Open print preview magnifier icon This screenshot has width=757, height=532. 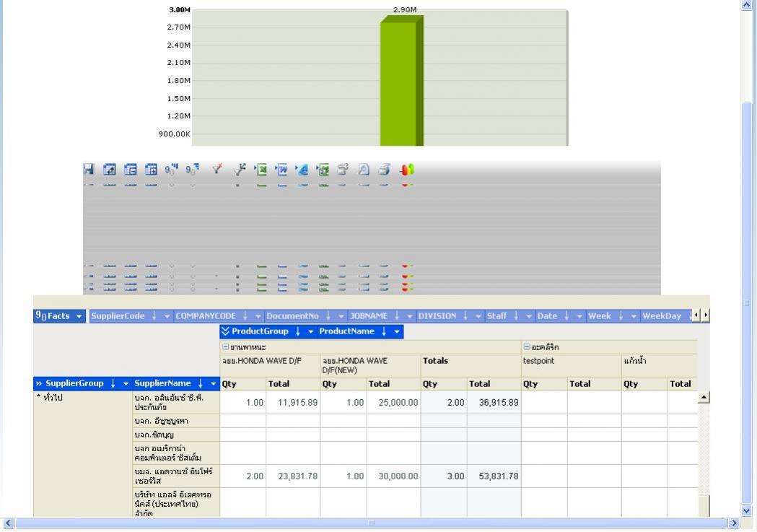point(364,169)
